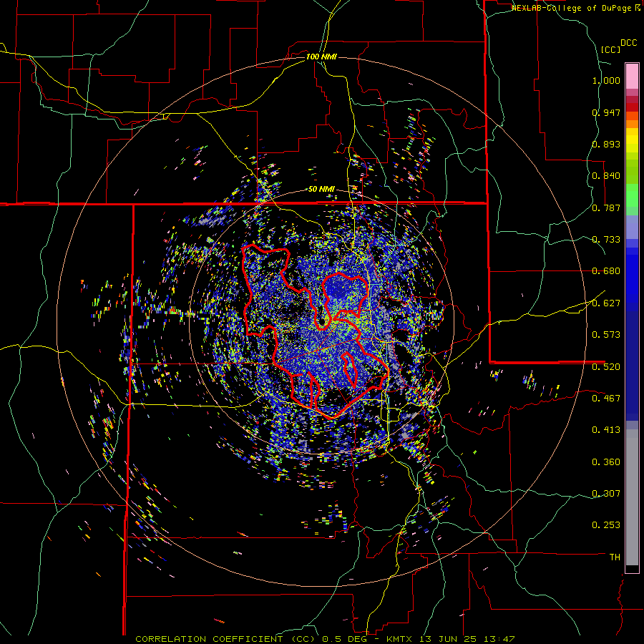Select the 0.893 legend value
644x644 pixels.
click(606, 144)
